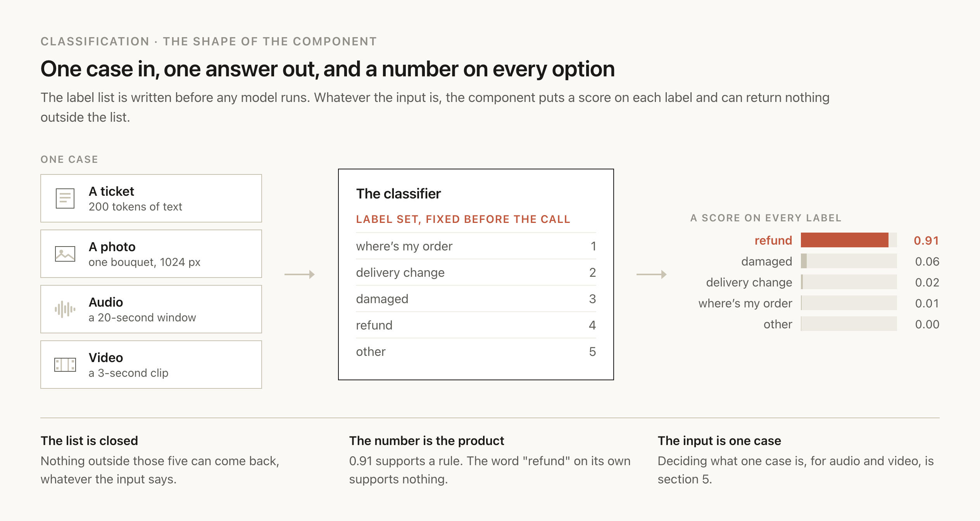
Task: Choose the Video 3-second clip card
Action: click(151, 365)
